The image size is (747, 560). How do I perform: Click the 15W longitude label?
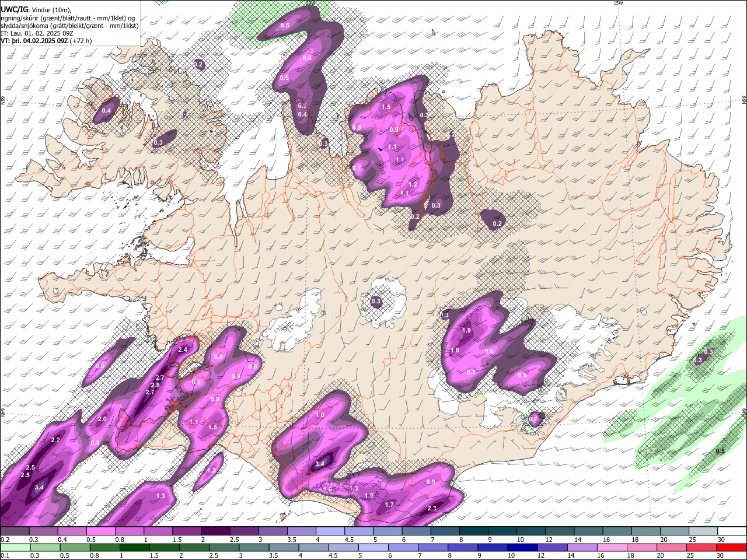click(618, 3)
